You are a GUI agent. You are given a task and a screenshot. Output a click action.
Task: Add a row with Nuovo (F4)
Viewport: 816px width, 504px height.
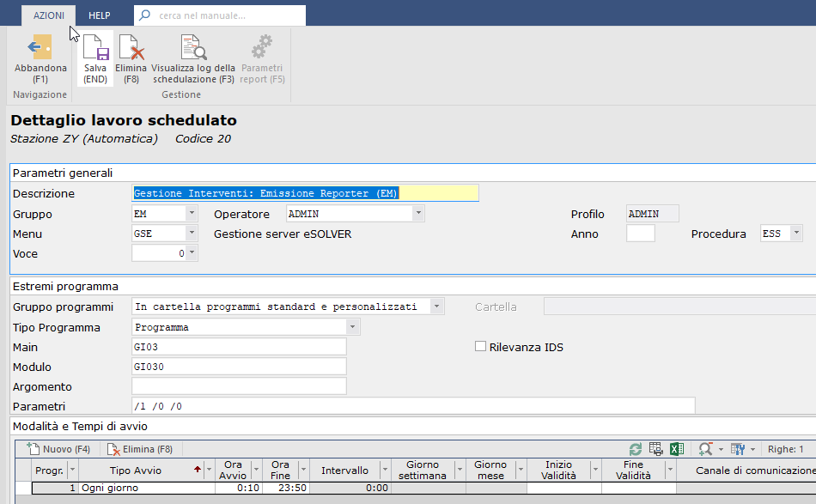click(58, 449)
